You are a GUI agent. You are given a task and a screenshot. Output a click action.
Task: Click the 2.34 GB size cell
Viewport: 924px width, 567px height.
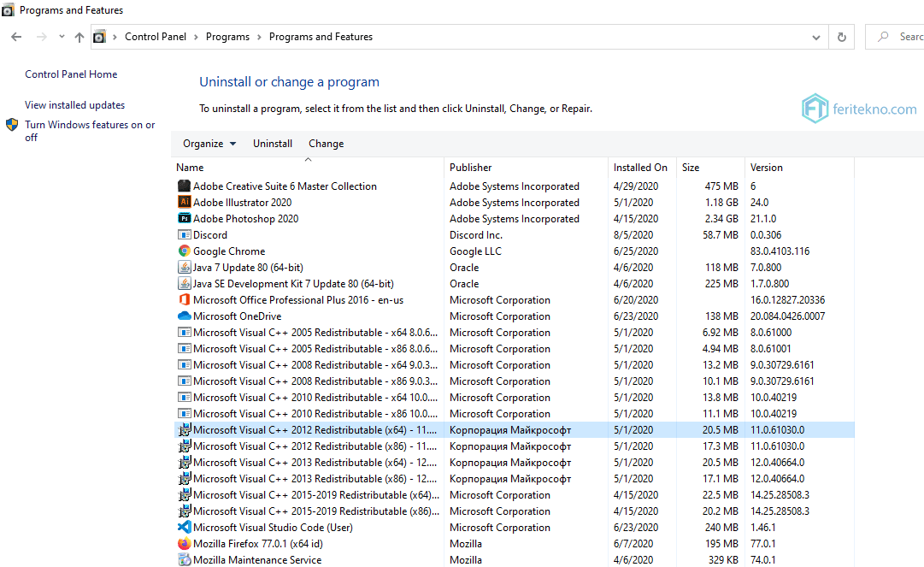click(x=721, y=218)
